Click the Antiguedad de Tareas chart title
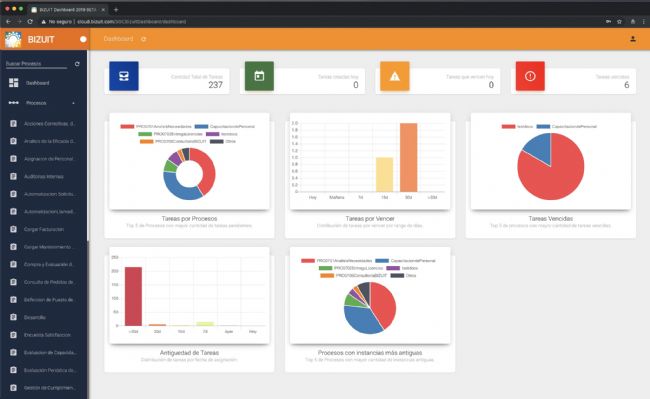Image resolution: width=650 pixels, height=399 pixels. click(189, 353)
